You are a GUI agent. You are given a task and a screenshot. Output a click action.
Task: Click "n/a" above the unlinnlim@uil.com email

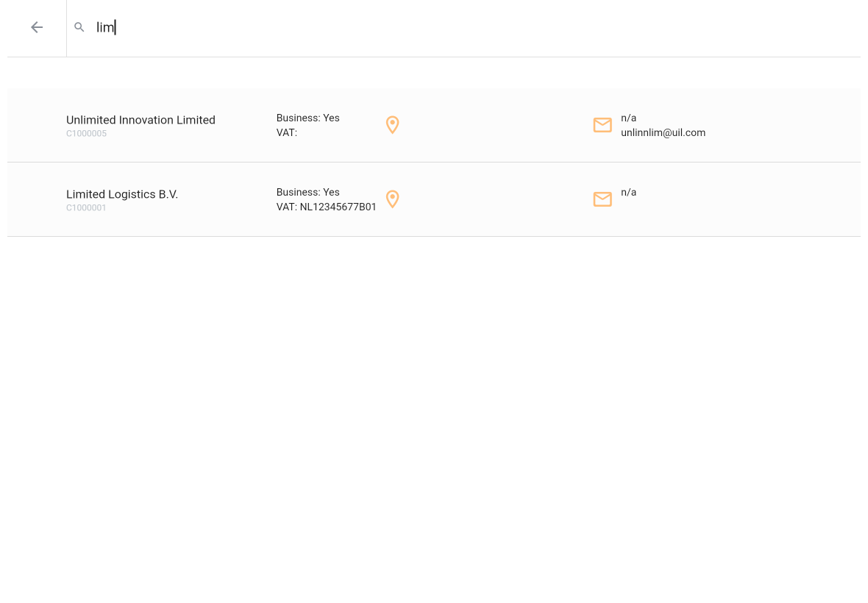coord(628,118)
